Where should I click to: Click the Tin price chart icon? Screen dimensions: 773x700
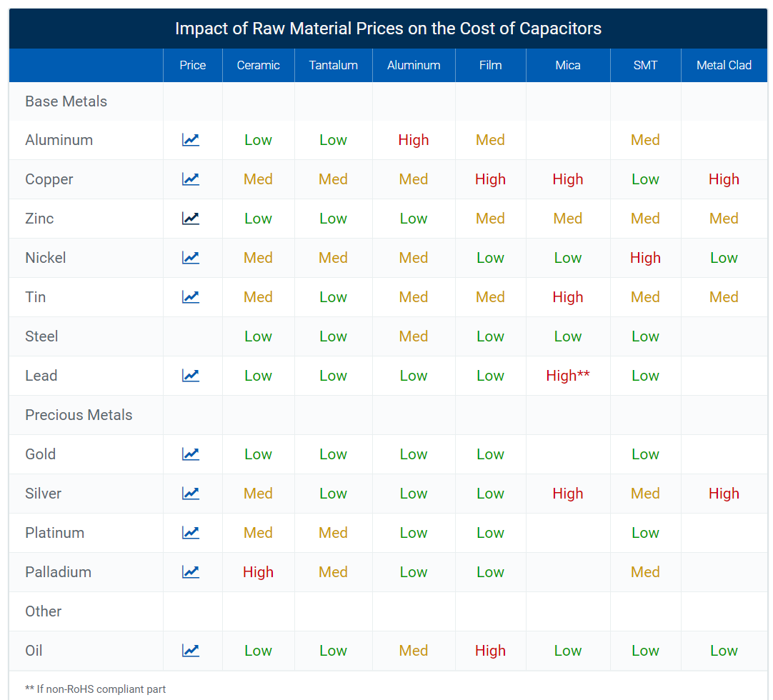pyautogui.click(x=191, y=297)
